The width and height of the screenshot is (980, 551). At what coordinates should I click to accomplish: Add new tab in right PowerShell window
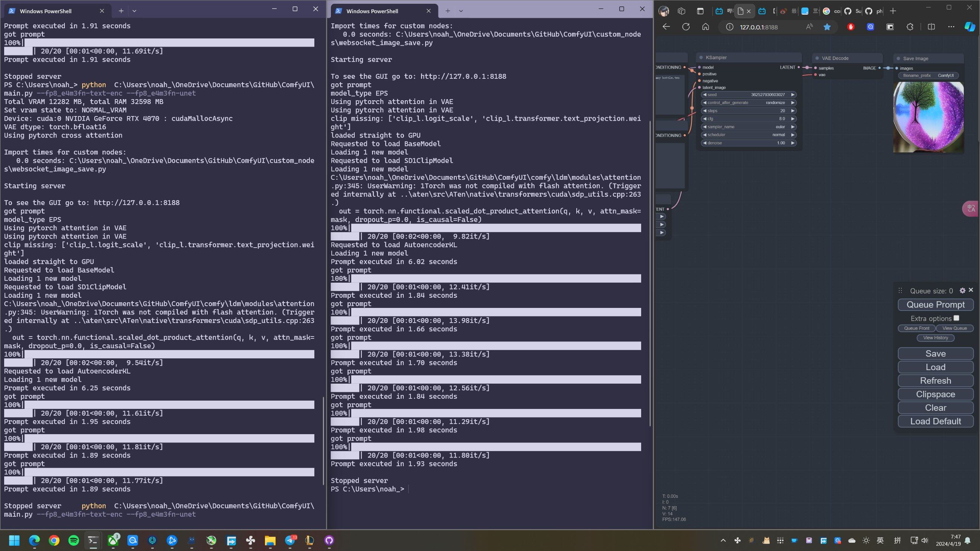(448, 11)
